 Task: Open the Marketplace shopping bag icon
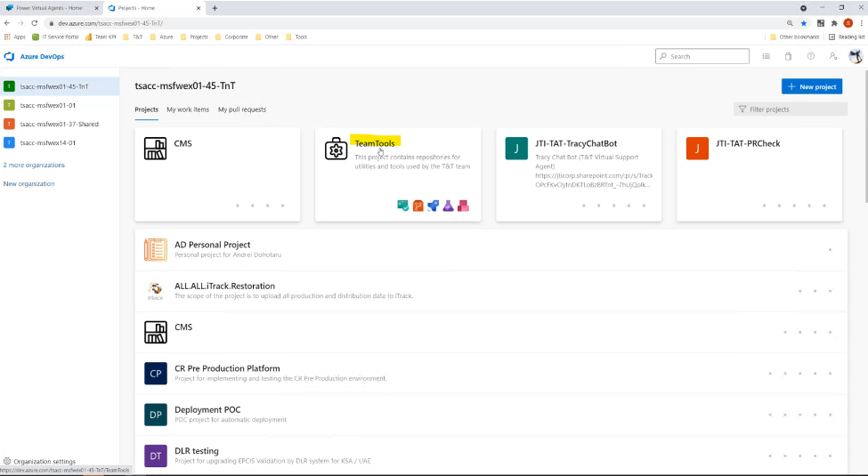tap(788, 56)
